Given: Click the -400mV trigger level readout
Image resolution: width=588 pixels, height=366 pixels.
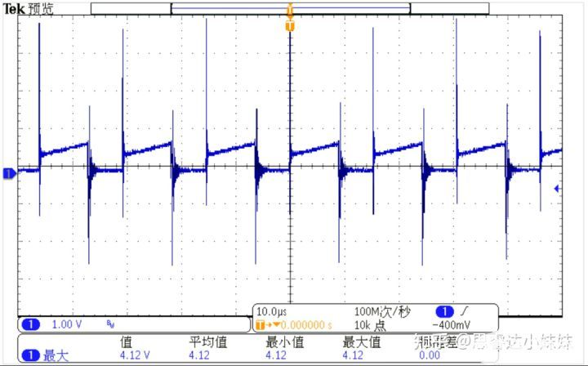Looking at the screenshot, I should coord(451,325).
